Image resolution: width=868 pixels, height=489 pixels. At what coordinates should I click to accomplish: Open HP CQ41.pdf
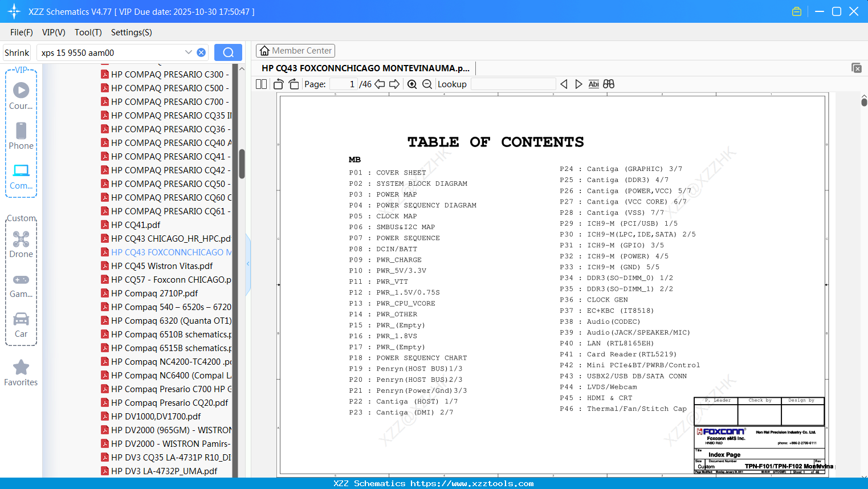[x=131, y=225]
